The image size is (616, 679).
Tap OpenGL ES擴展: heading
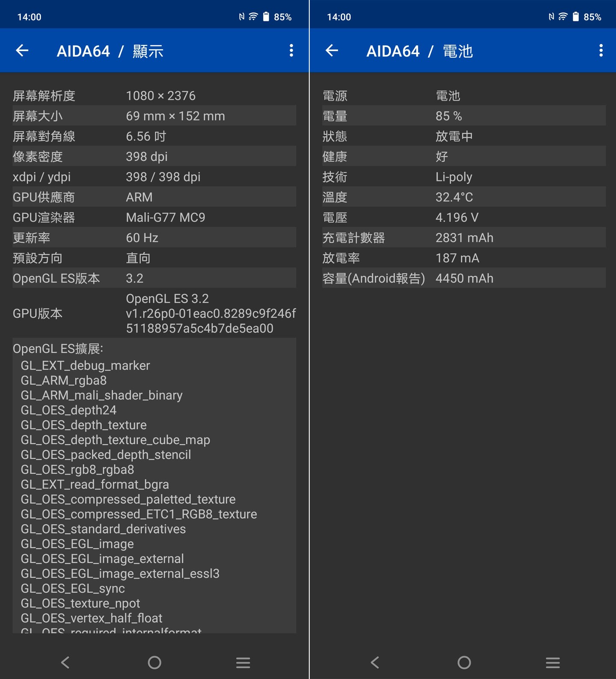(x=58, y=348)
